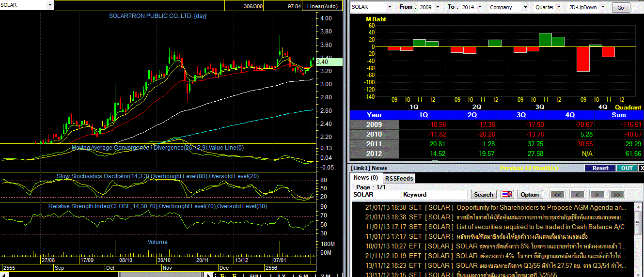Open the SOLAR symbol dropdown above the price chart

pyautogui.click(x=50, y=5)
